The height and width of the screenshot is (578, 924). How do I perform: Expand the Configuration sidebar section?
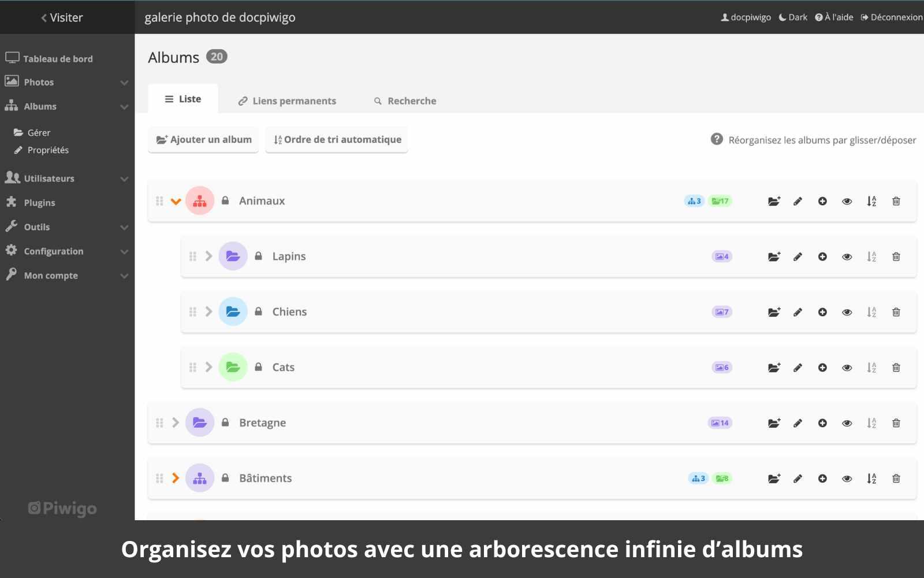[x=53, y=251]
